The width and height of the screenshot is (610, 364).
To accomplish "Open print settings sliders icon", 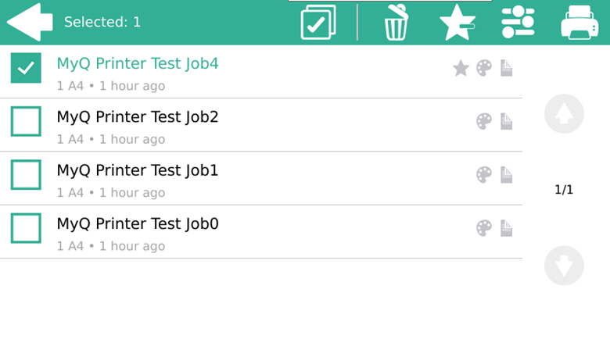I will [518, 22].
